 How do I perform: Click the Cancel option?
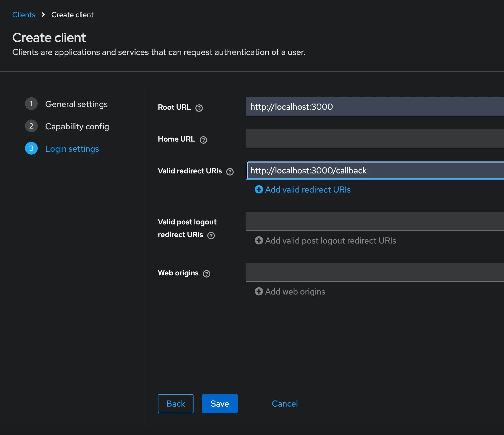[284, 404]
